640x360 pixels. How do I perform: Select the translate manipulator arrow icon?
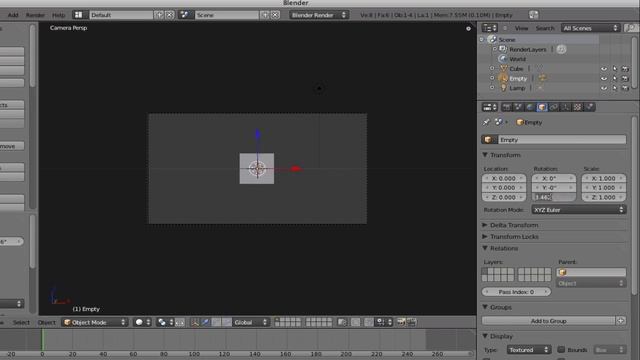[x=205, y=322]
